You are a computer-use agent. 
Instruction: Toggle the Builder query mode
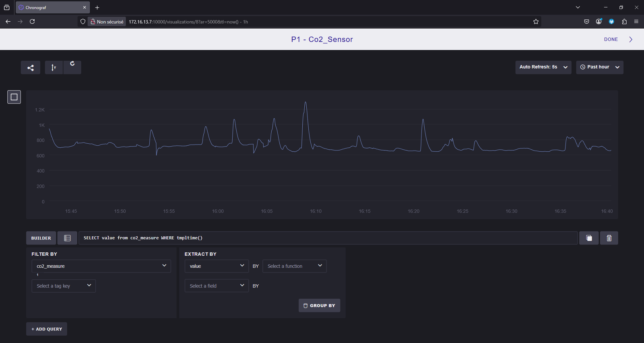[41, 238]
